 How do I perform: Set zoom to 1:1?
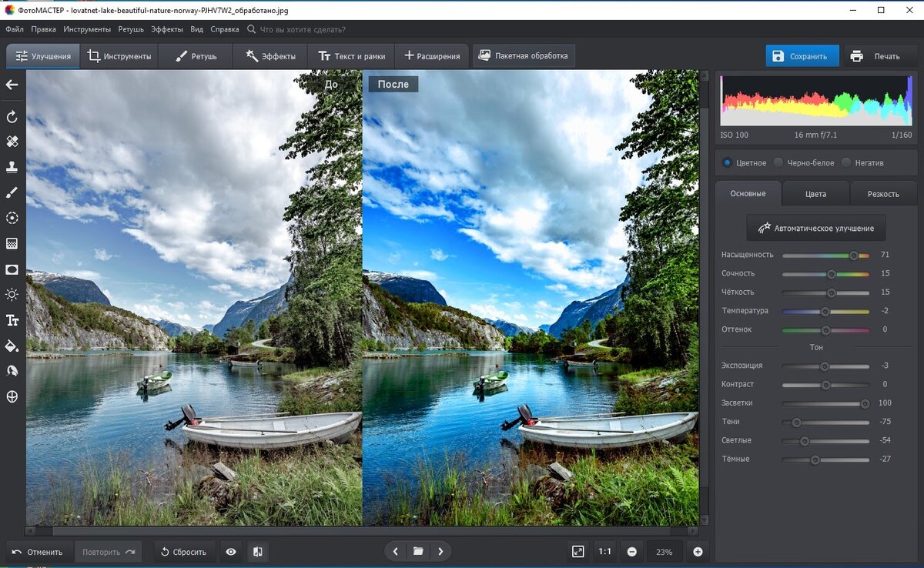point(605,552)
